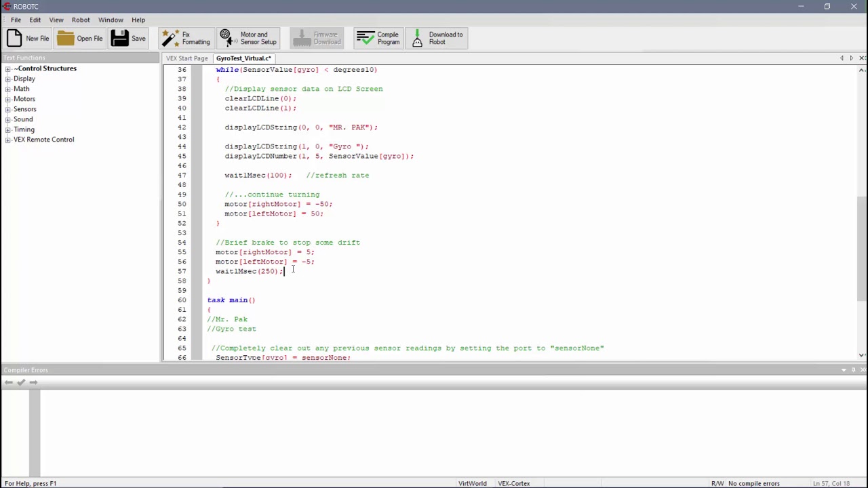Viewport: 868px width, 488px height.
Task: Open the Help menu
Action: pos(138,20)
